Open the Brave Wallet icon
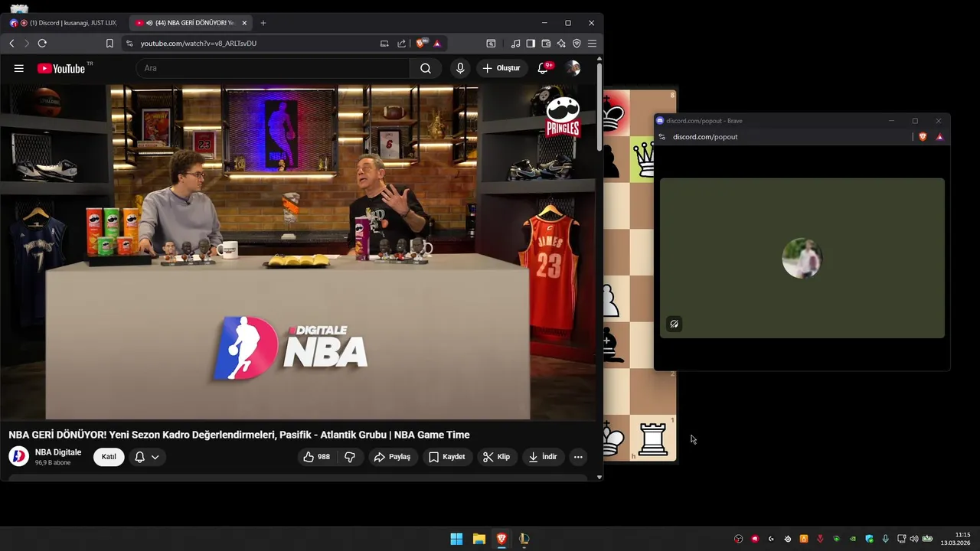This screenshot has height=551, width=980. click(546, 44)
